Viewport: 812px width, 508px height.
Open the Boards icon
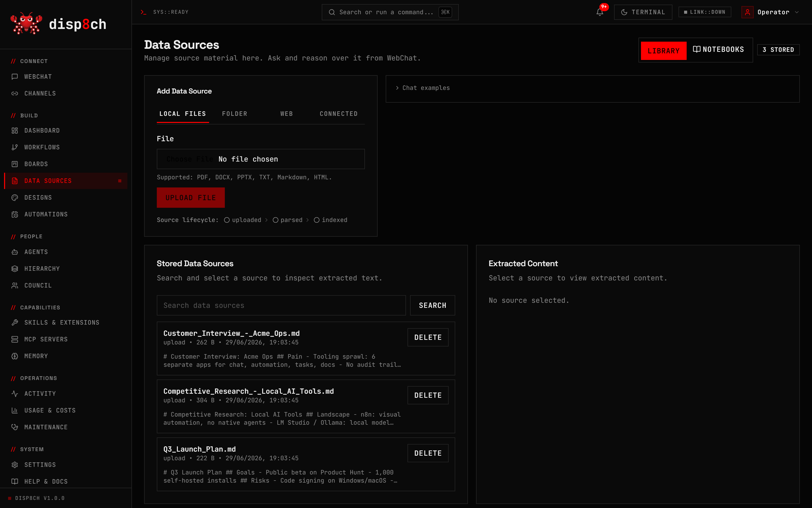(15, 164)
